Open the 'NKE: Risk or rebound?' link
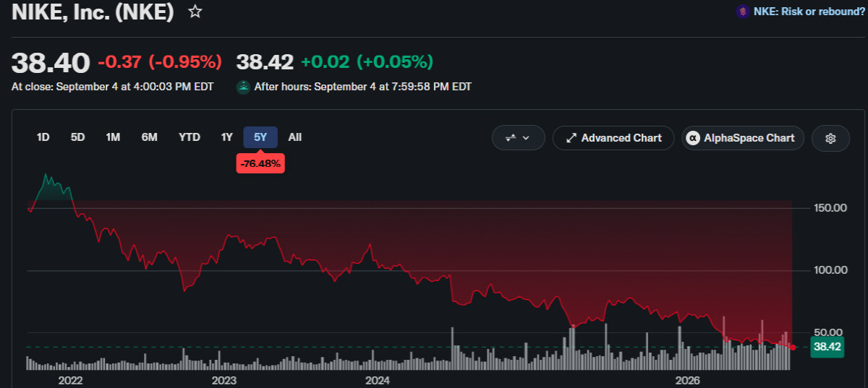This screenshot has width=868, height=388. [809, 12]
